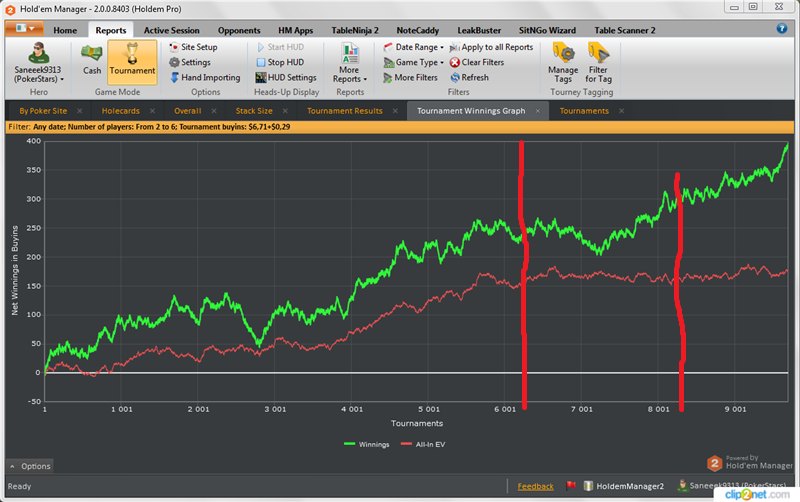Open the TableNinja 2 tab
This screenshot has height=502, width=800.
coord(355,30)
